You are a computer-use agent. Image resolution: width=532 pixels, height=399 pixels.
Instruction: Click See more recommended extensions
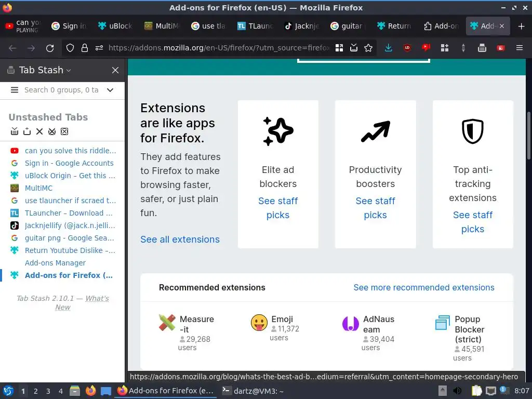pyautogui.click(x=424, y=287)
